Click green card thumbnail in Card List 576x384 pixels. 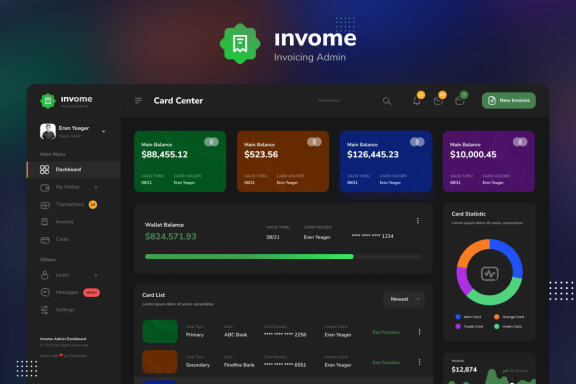[x=160, y=331]
